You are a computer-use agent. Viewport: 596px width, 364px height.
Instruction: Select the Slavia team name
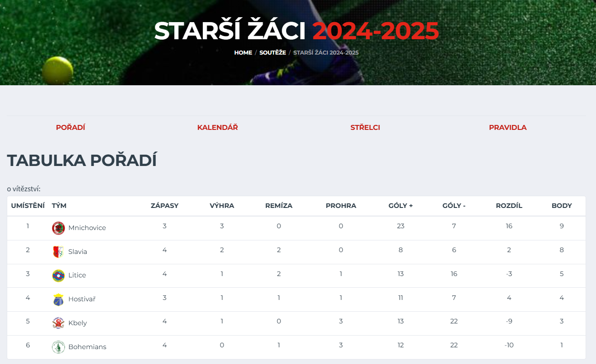78,252
